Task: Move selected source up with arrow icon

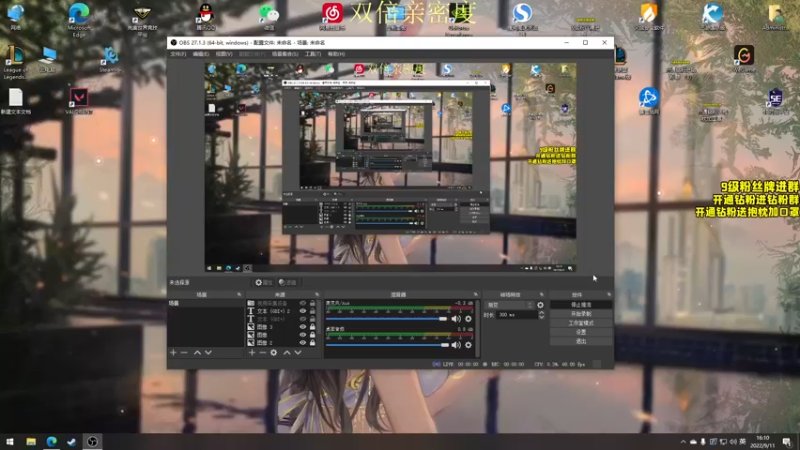Action: pyautogui.click(x=287, y=352)
